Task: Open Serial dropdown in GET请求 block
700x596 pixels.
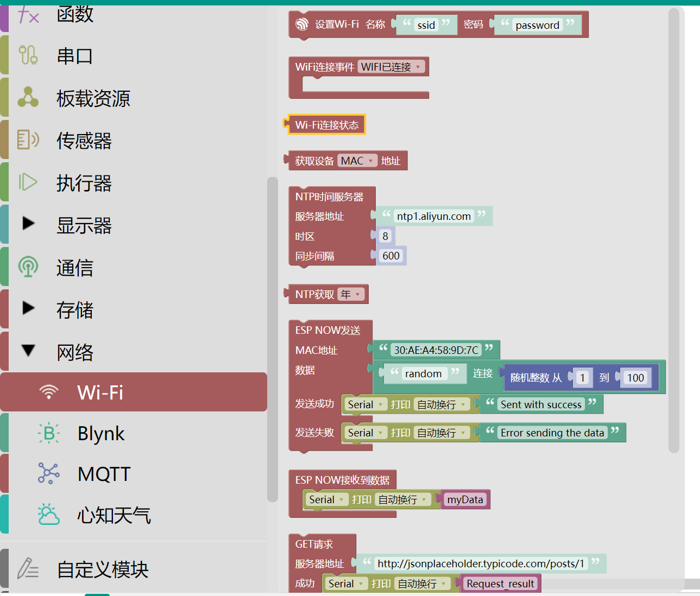Action: [346, 584]
